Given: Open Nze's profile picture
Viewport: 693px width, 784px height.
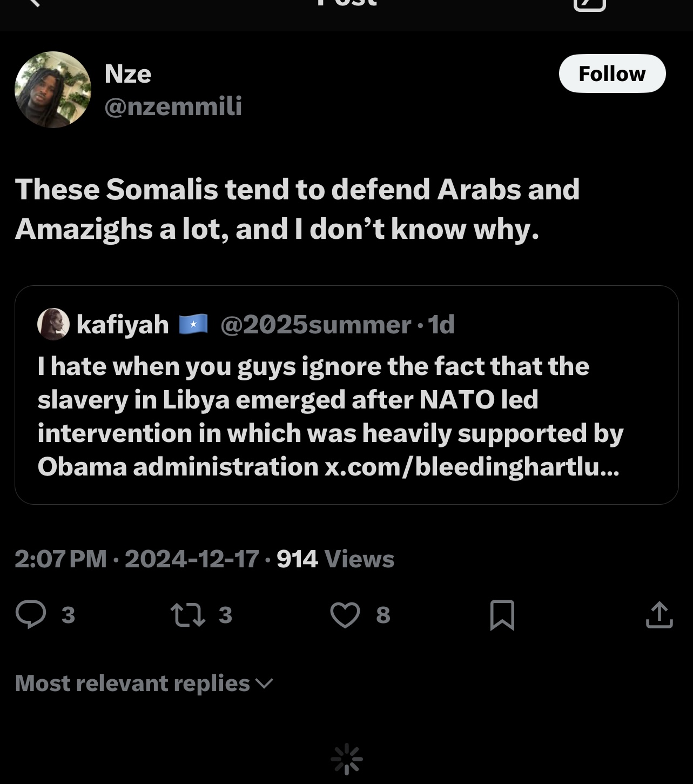Looking at the screenshot, I should coord(53,90).
